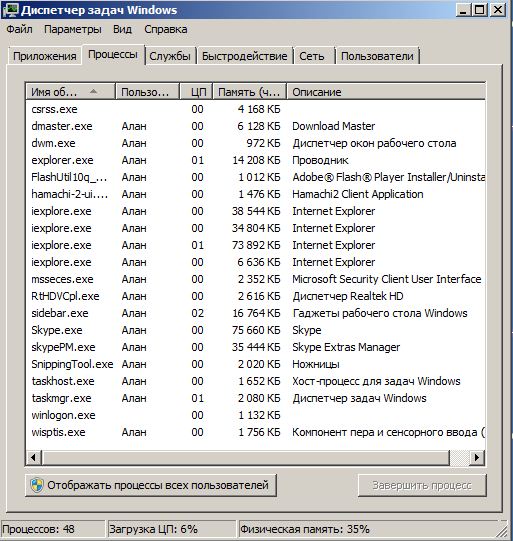
Task: Select iexplore.exe using 34 804 КБ
Action: point(255,228)
